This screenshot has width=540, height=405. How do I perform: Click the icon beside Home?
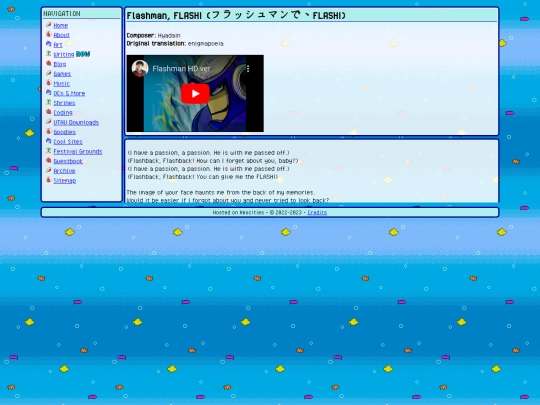(49, 25)
